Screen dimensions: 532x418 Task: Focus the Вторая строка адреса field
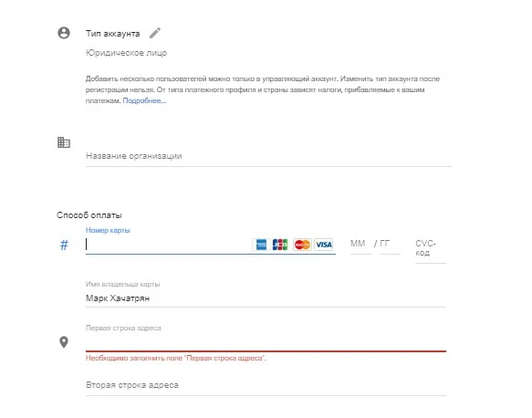[x=266, y=385]
